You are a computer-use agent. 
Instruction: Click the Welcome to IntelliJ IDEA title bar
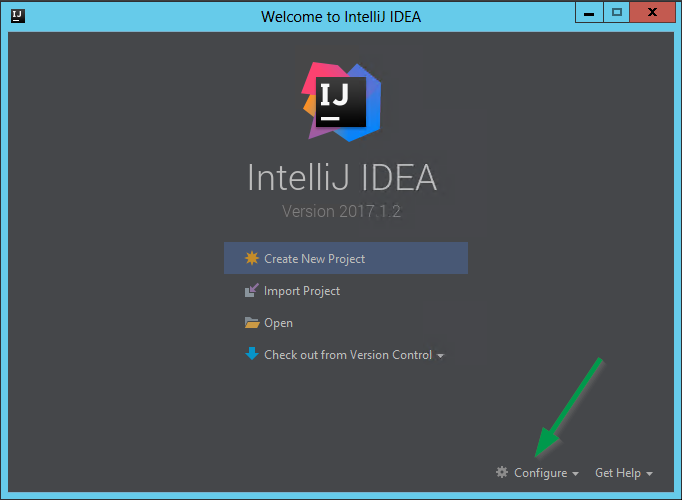[x=341, y=16]
